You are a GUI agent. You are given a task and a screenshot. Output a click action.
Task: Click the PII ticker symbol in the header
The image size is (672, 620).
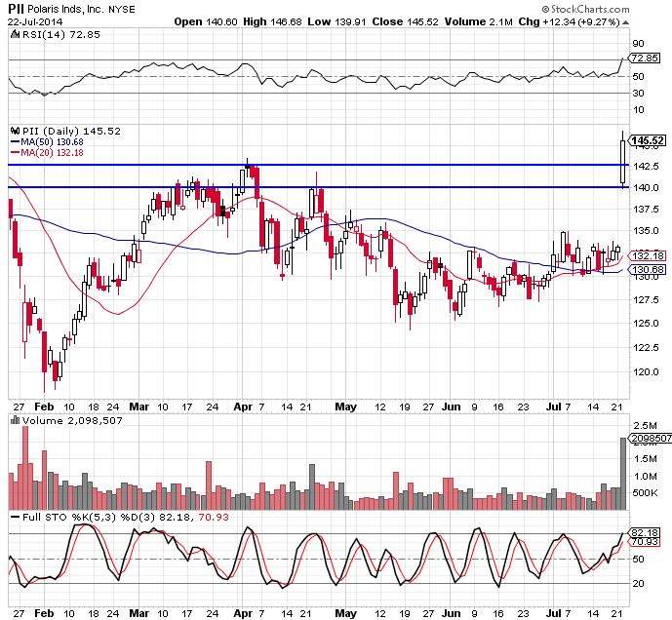[17, 9]
